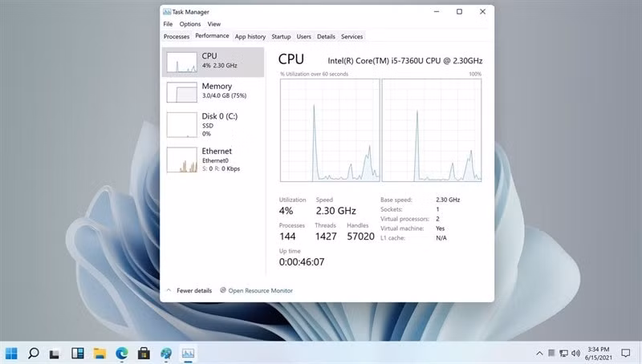Select Ethernet in the performance sidebar
642x364 pixels.
[213, 160]
